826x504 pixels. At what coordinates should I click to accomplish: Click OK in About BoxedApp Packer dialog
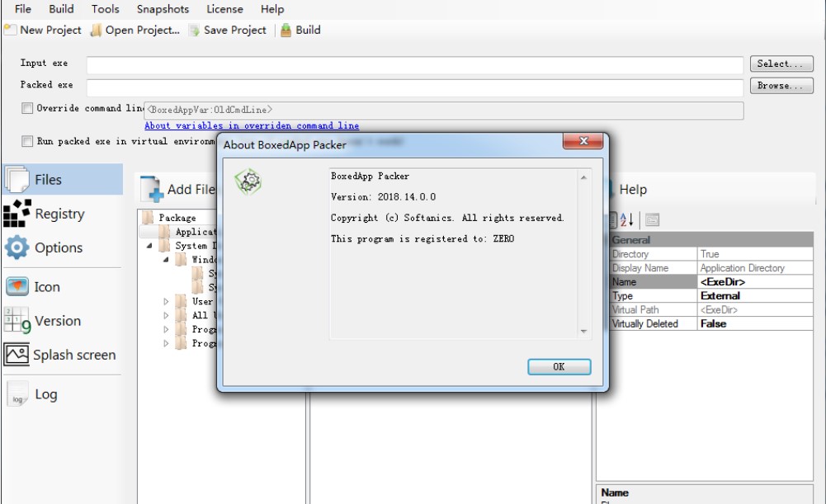tap(559, 367)
